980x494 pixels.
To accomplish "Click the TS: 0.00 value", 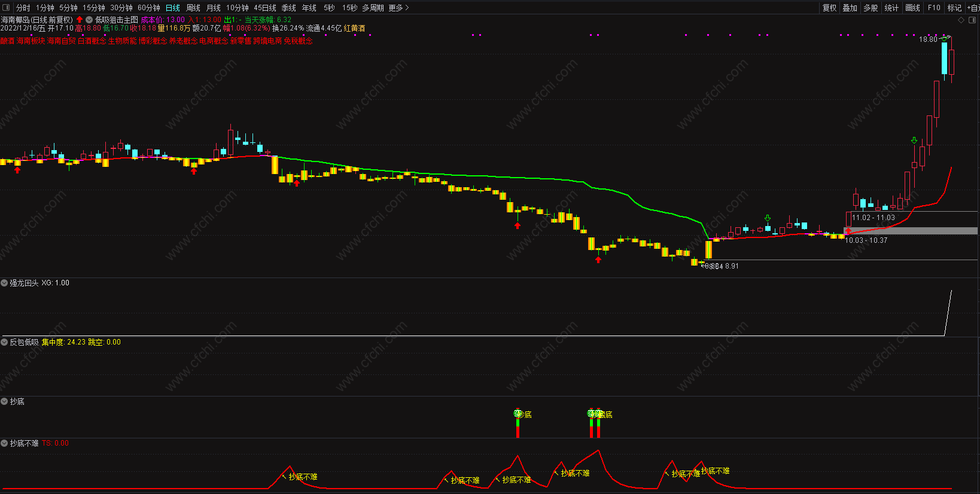I will click(55, 443).
